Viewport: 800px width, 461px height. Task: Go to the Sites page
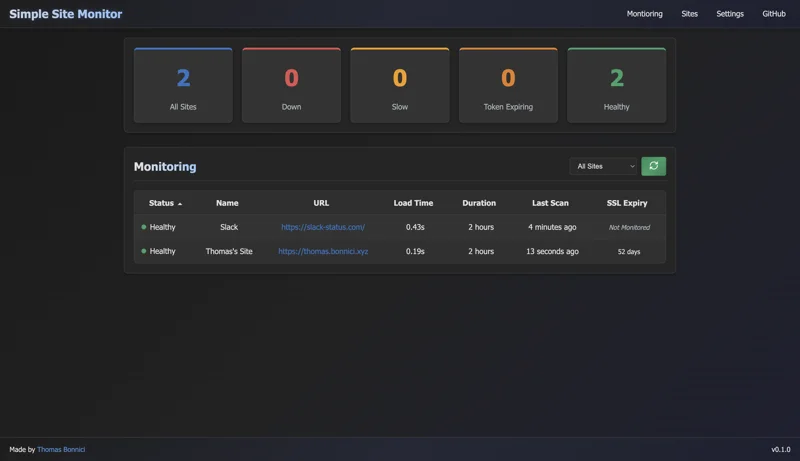click(689, 14)
